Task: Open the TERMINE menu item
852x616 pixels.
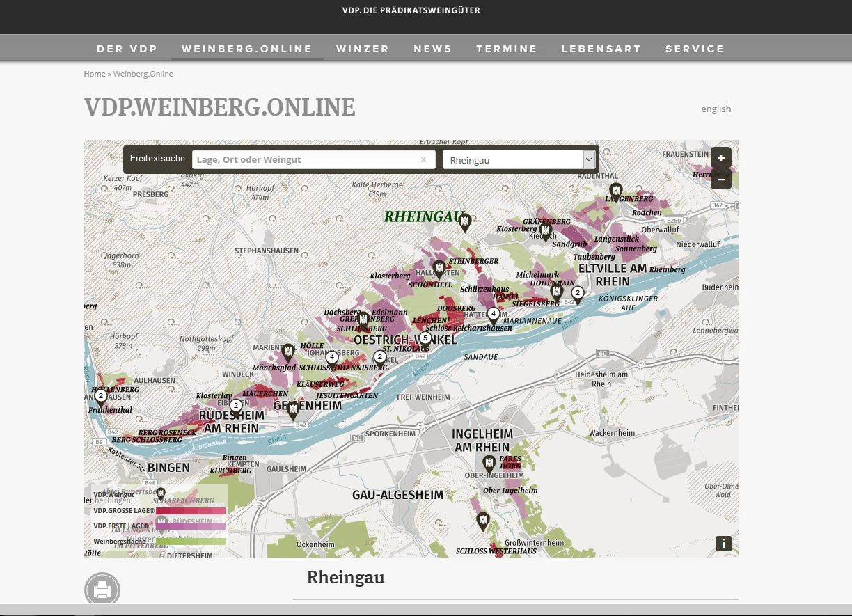Action: click(507, 49)
